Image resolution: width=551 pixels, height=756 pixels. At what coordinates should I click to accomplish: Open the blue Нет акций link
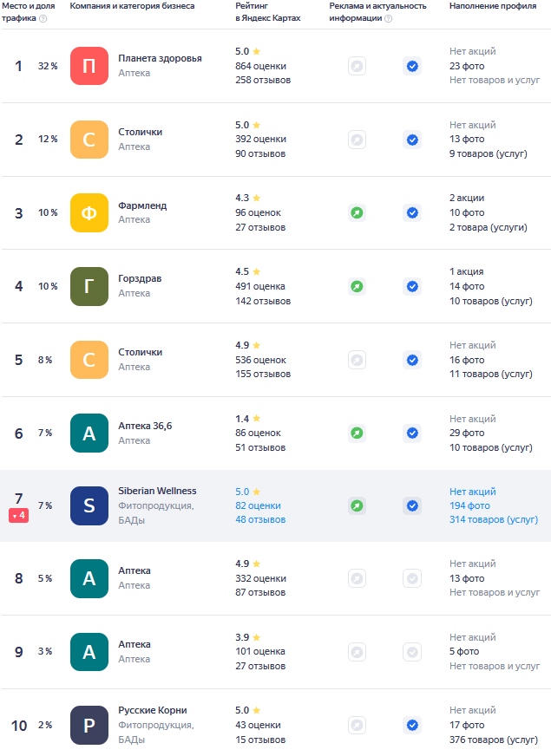tap(473, 492)
